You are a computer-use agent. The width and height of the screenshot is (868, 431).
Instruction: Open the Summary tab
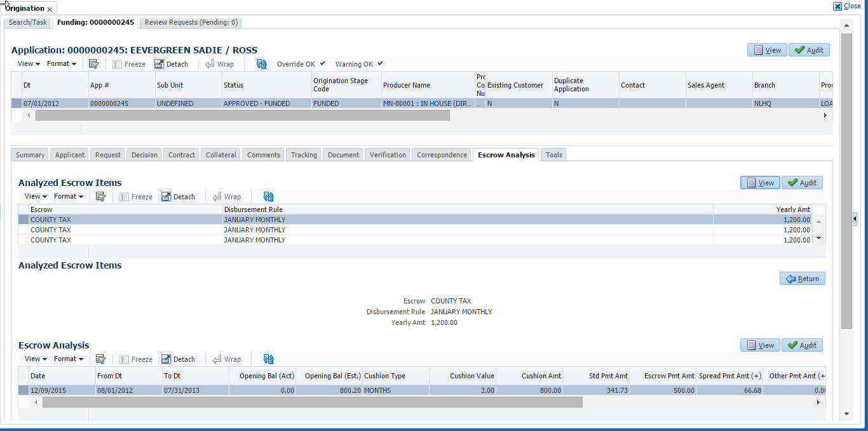tap(31, 155)
